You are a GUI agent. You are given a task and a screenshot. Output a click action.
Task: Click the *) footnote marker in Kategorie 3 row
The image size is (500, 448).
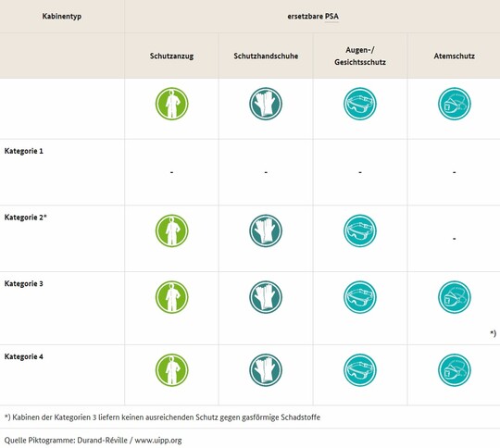493,333
